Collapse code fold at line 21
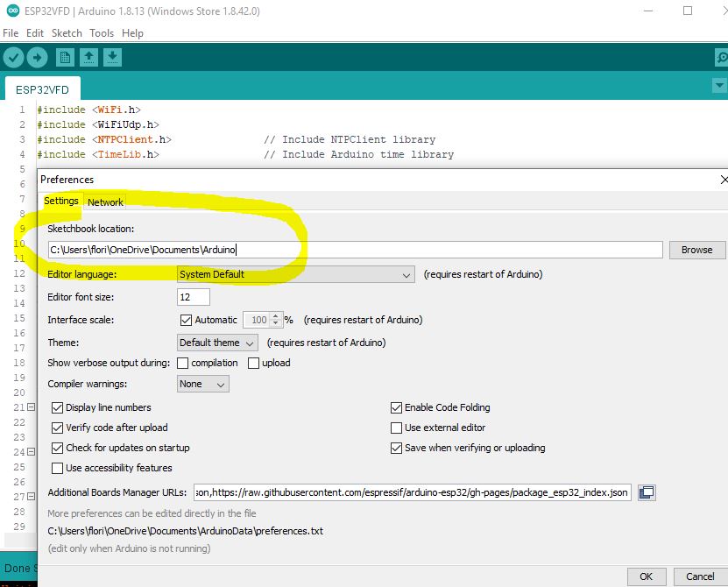Image resolution: width=728 pixels, height=587 pixels. (32, 407)
